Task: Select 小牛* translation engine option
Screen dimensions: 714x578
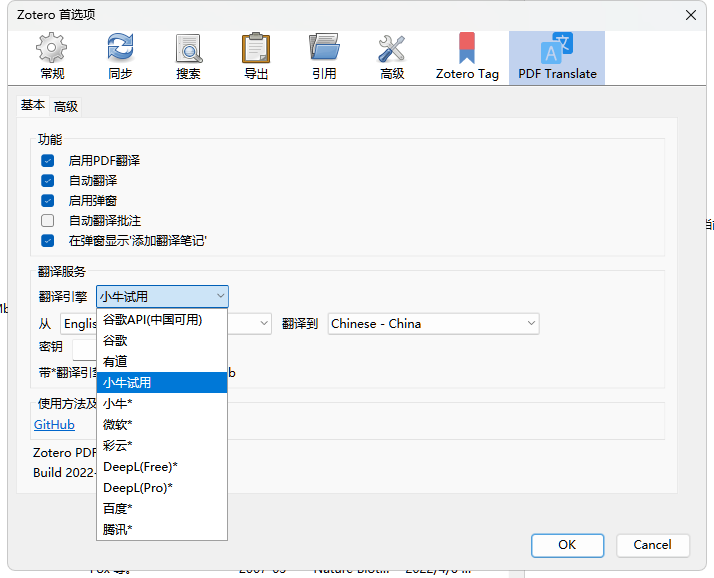Action: tap(162, 404)
